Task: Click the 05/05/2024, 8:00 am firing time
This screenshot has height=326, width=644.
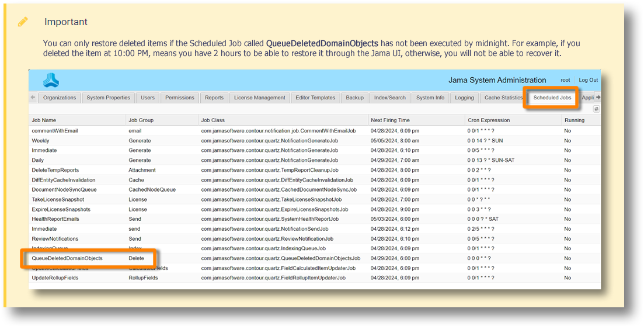Action: pos(395,141)
